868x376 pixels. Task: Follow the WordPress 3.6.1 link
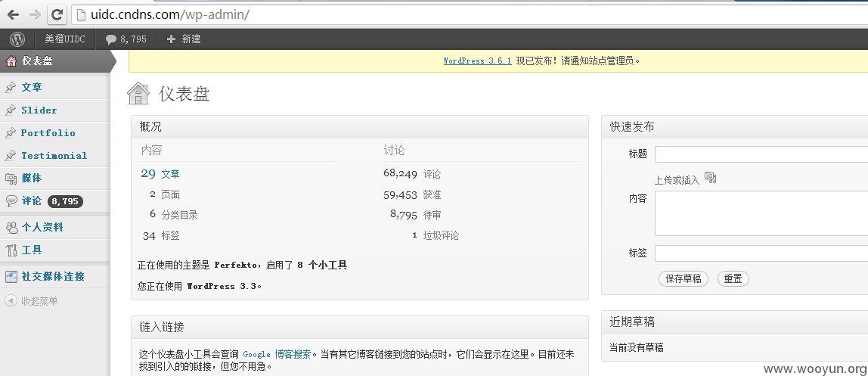(477, 61)
